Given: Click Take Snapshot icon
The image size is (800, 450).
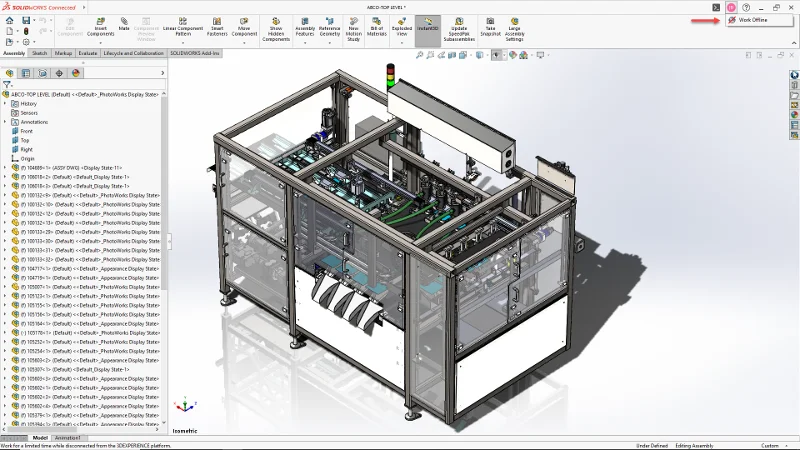Looking at the screenshot, I should pos(490,30).
